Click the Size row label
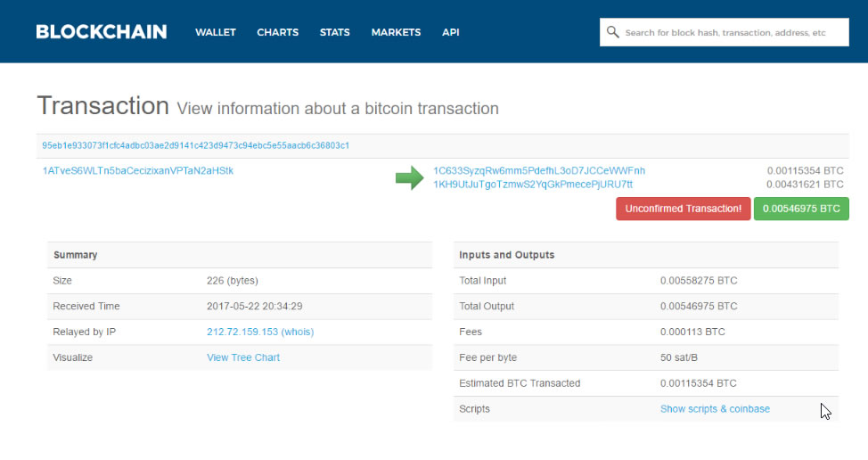 [62, 281]
